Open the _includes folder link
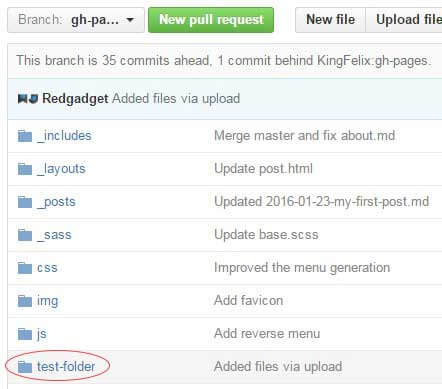The height and width of the screenshot is (389, 442). pyautogui.click(x=64, y=136)
